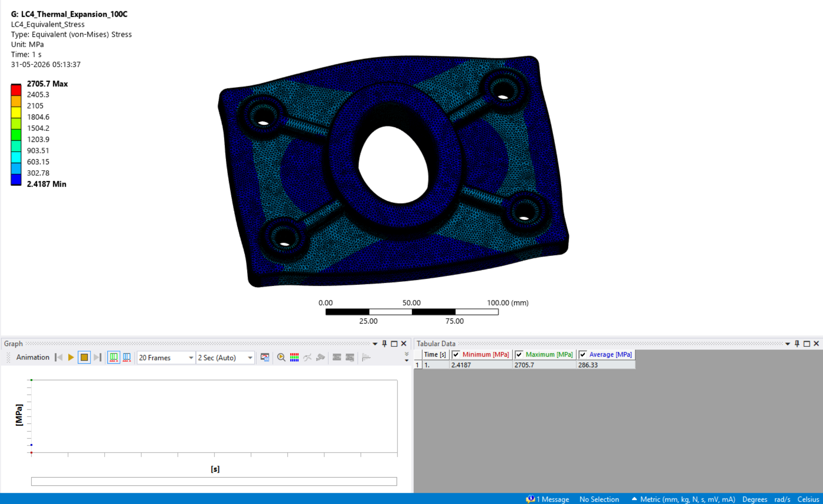Click the red legend color band

(16, 90)
